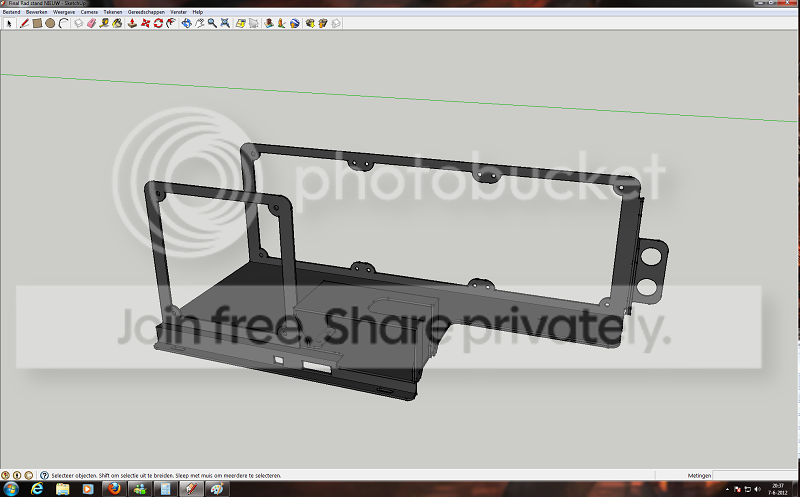This screenshot has width=800, height=497.
Task: Open Windows Explorer folder on taskbar
Action: coord(62,489)
